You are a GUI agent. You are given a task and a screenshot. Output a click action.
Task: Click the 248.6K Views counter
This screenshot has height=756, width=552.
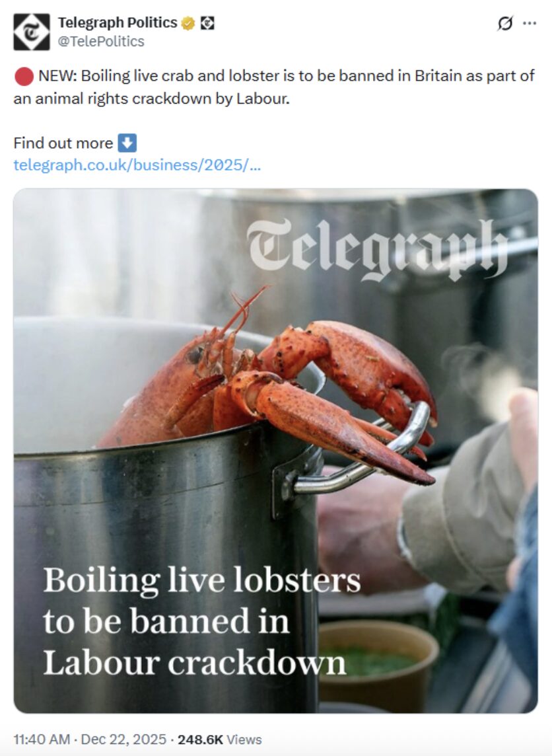point(220,739)
